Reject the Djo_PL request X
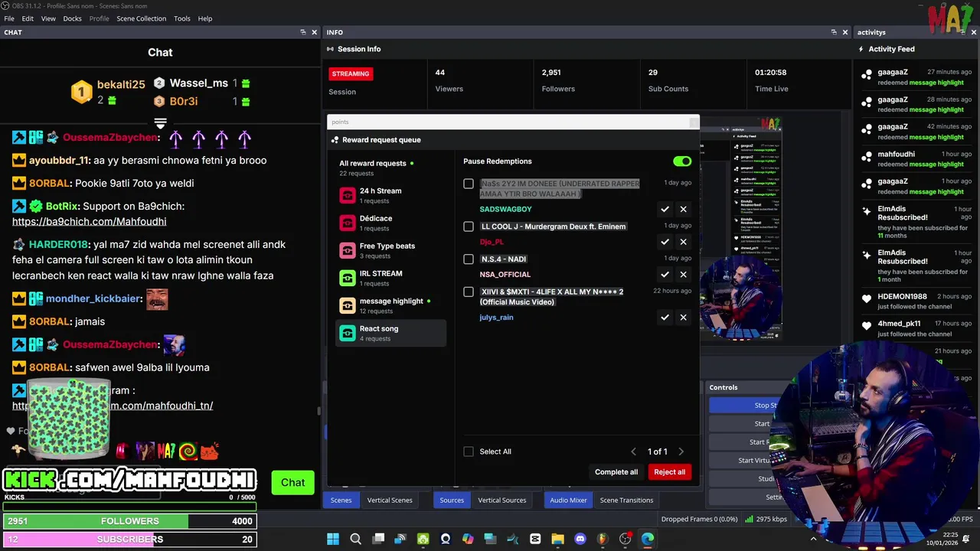Screen dimensions: 980x551 click(x=684, y=242)
